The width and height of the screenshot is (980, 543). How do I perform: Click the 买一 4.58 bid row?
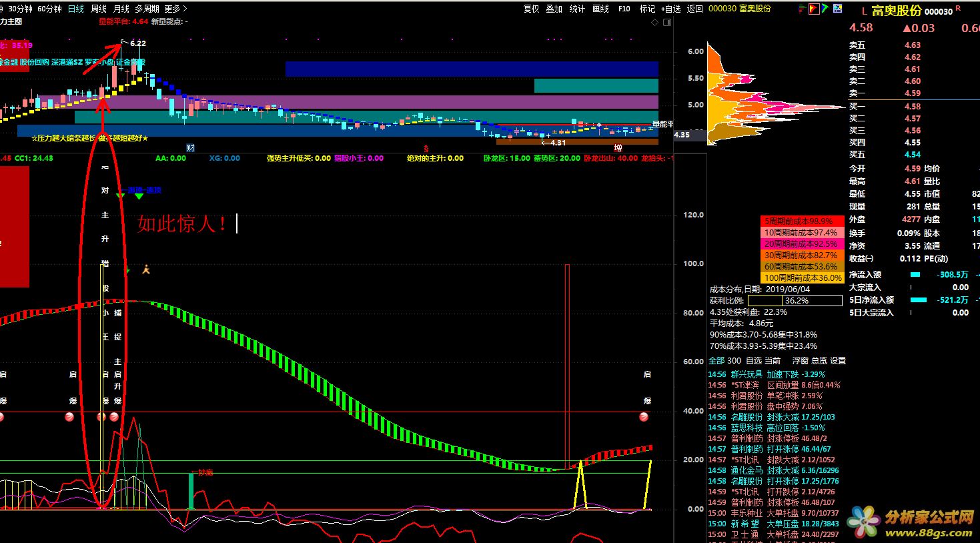click(x=885, y=107)
